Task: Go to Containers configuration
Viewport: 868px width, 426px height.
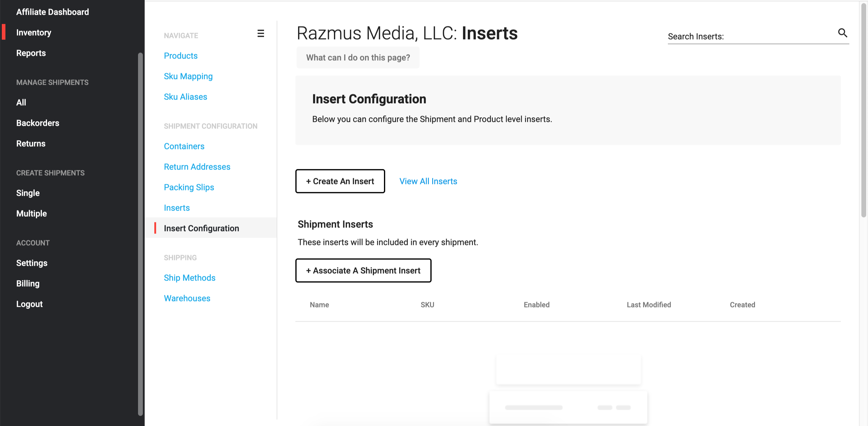Action: [x=184, y=146]
